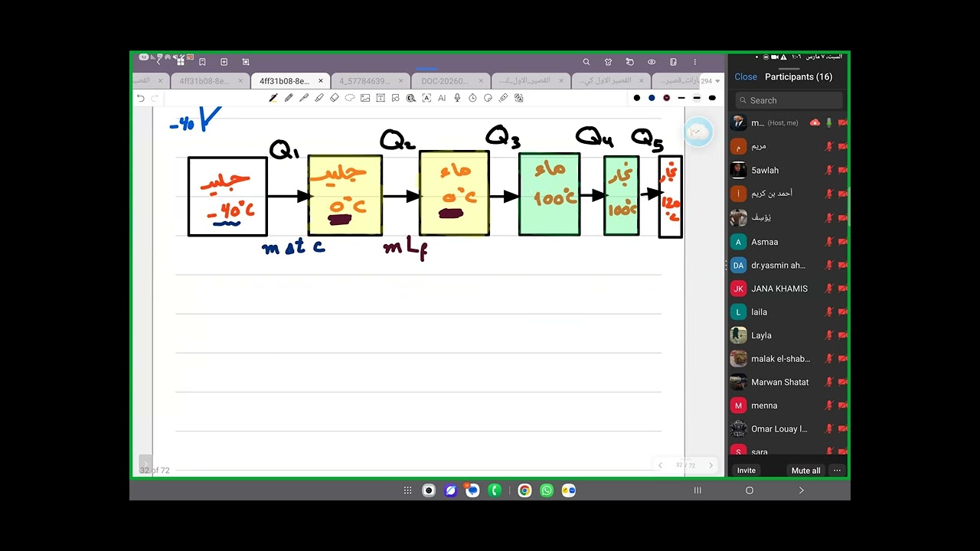Unmute JANA KHAMIS's microphone
Viewport: 980px width, 551px height.
(828, 289)
